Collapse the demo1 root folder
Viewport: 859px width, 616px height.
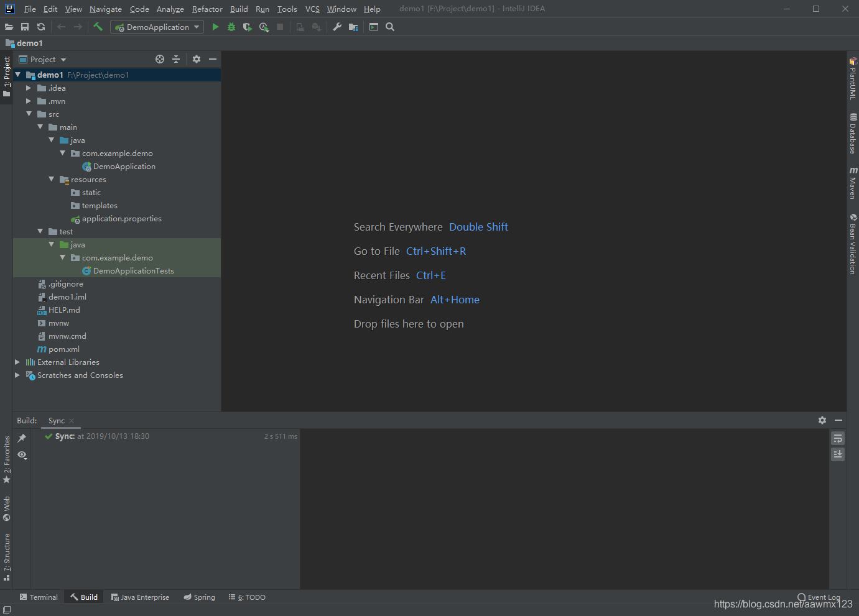click(18, 75)
